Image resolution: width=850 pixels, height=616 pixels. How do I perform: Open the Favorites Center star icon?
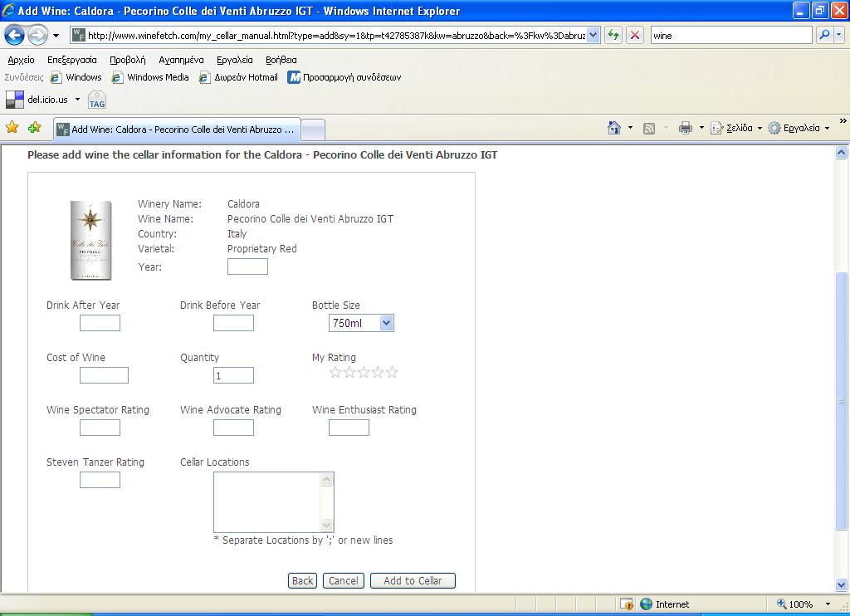pos(12,127)
